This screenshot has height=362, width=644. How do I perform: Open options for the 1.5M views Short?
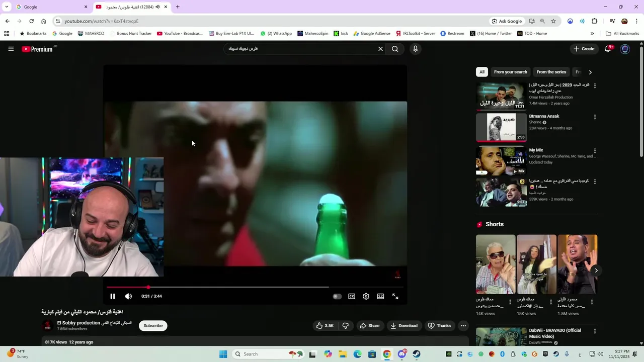tap(592, 302)
